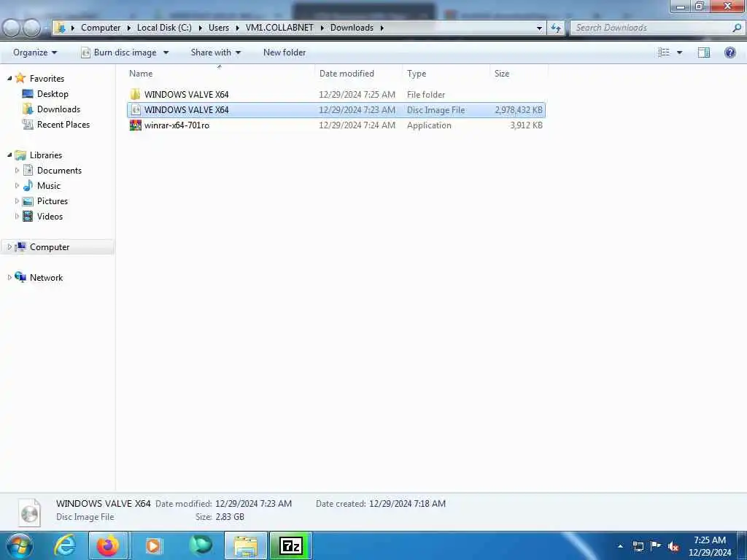Click Burn disc image

pyautogui.click(x=120, y=52)
